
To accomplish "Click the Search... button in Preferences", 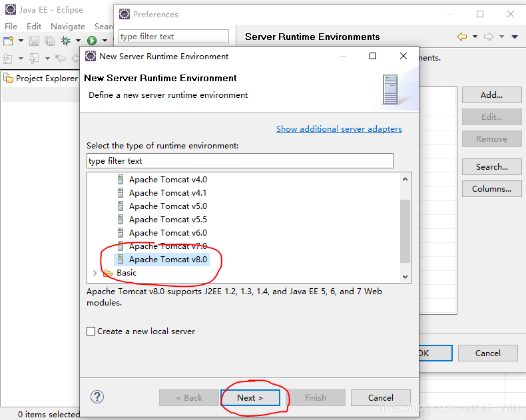I will [492, 166].
